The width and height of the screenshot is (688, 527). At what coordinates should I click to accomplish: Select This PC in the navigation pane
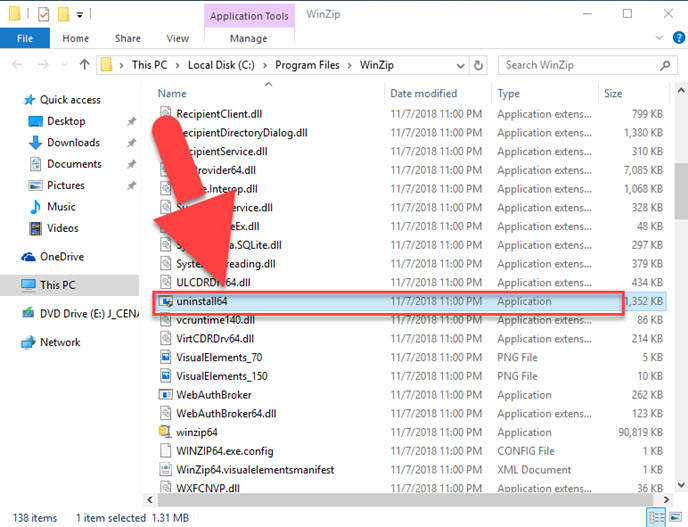tap(57, 285)
